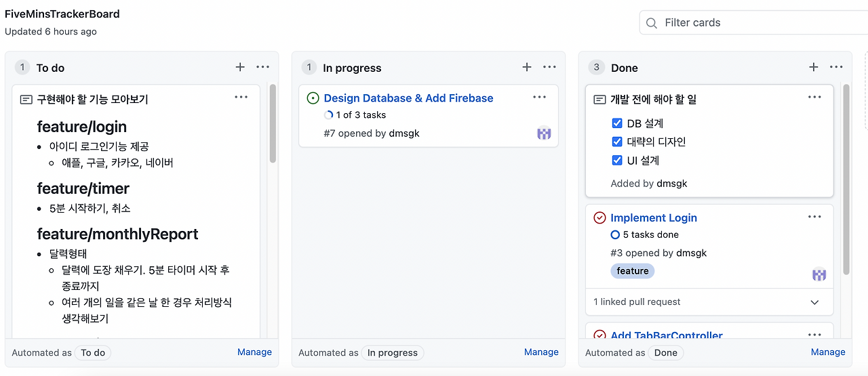The height and width of the screenshot is (376, 868).
Task: Click dmsgk author name on Design Database card
Action: (x=404, y=133)
